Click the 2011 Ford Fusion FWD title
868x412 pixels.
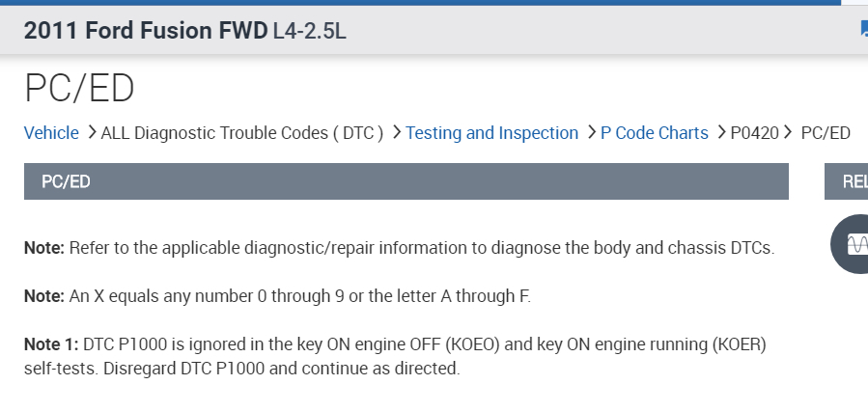145,31
